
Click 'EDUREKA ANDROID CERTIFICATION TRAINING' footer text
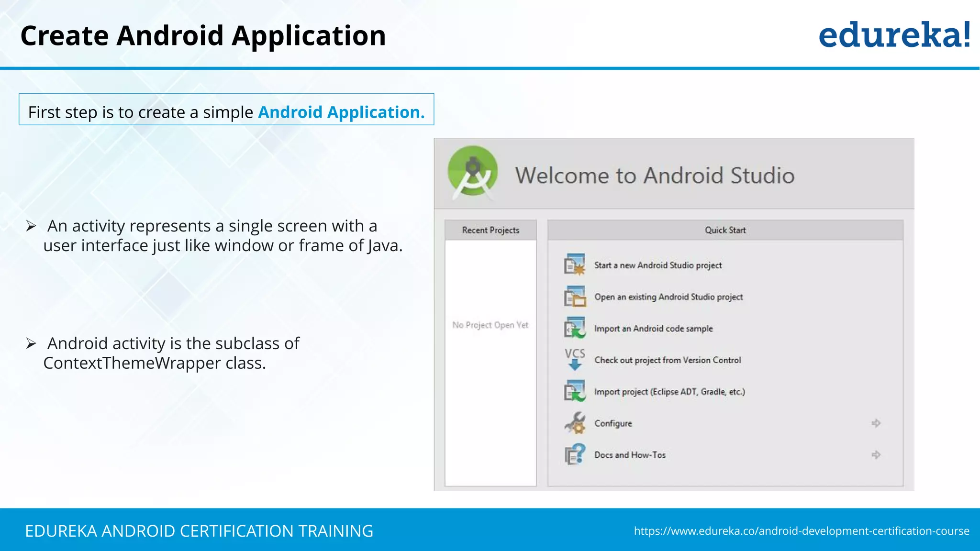coord(199,531)
